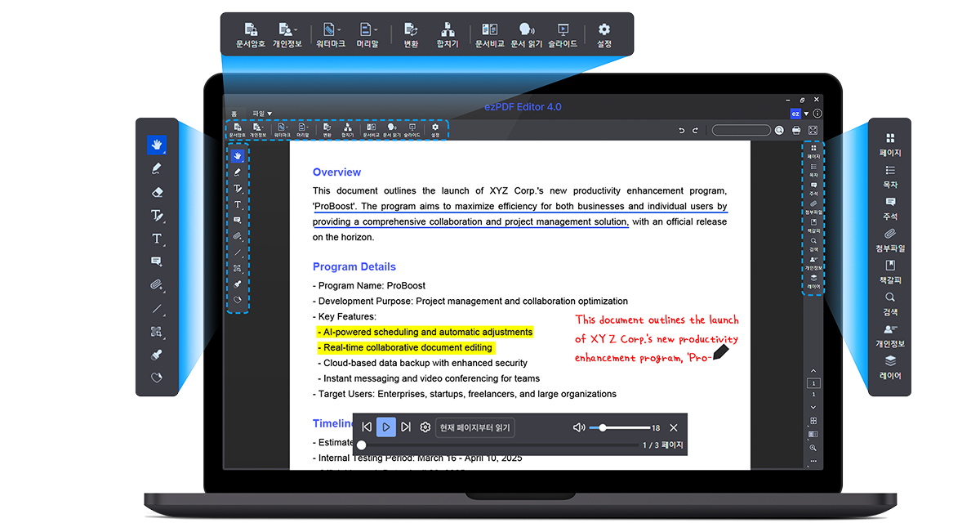Open 첨부파일 in the enlarged right panel
Viewport: 980px width, 523px height.
tap(890, 240)
